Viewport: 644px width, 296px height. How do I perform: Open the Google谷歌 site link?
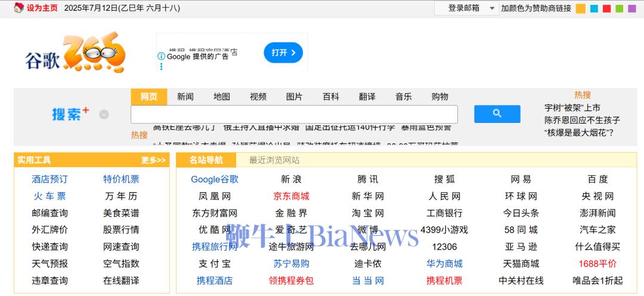(215, 179)
